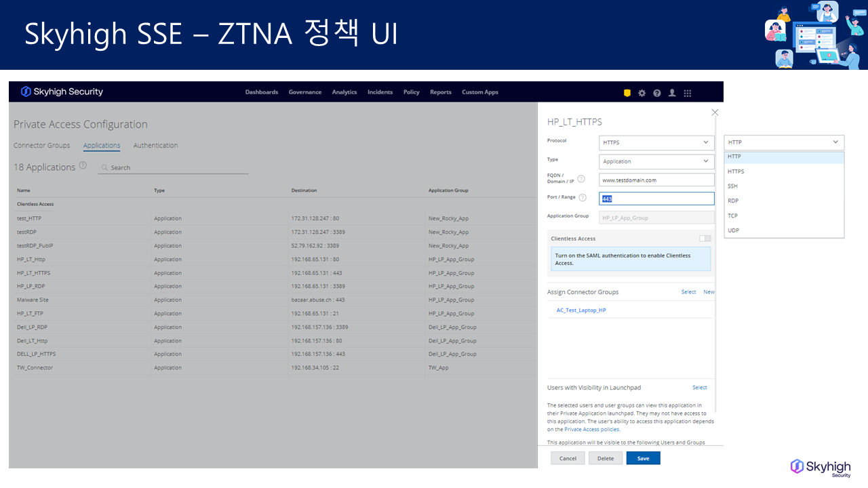Toggle the Clientless Access switch
868x488 pixels.
[705, 239]
